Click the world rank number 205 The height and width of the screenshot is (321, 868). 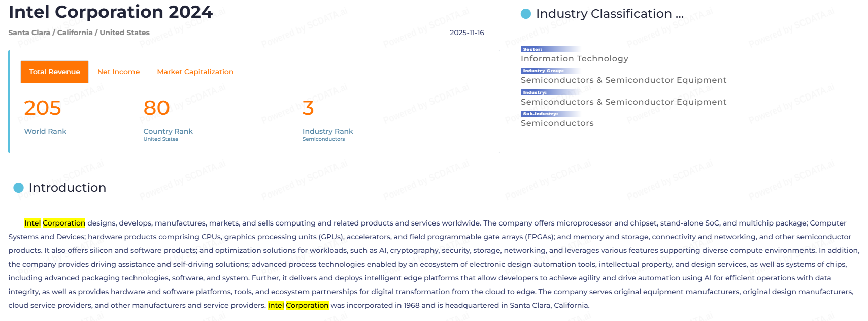coord(43,108)
